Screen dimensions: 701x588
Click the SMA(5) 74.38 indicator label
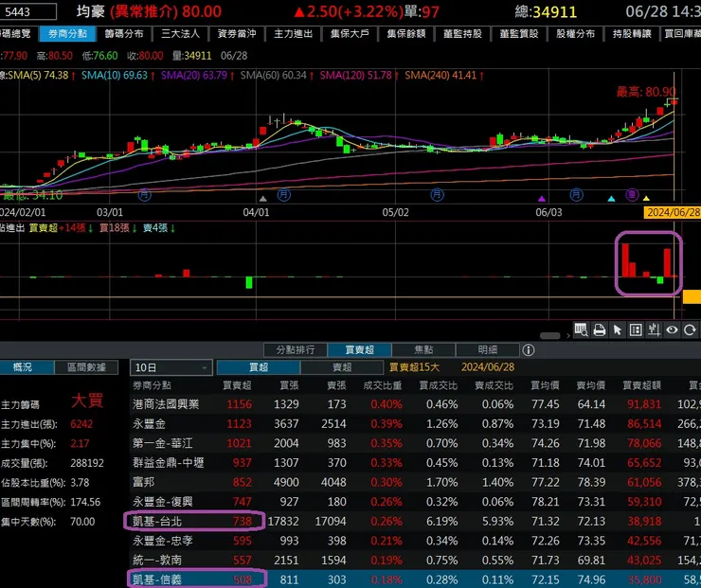tap(41, 75)
